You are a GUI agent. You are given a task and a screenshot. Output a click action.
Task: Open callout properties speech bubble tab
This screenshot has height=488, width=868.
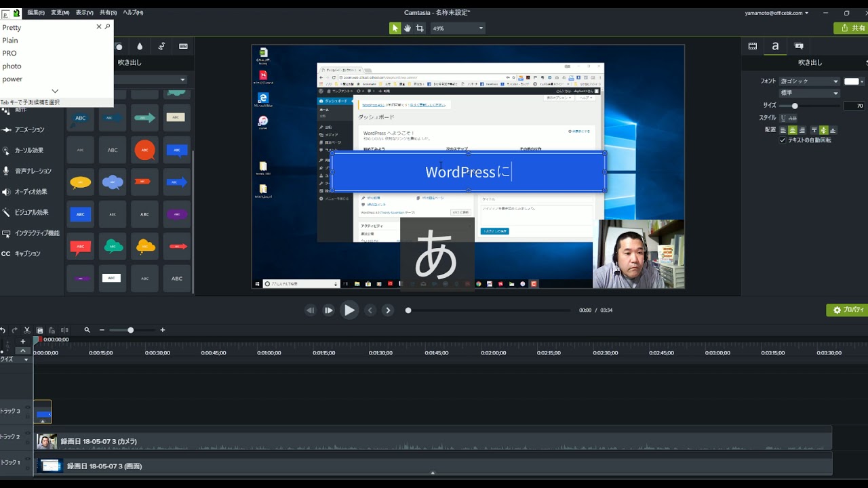click(x=799, y=46)
